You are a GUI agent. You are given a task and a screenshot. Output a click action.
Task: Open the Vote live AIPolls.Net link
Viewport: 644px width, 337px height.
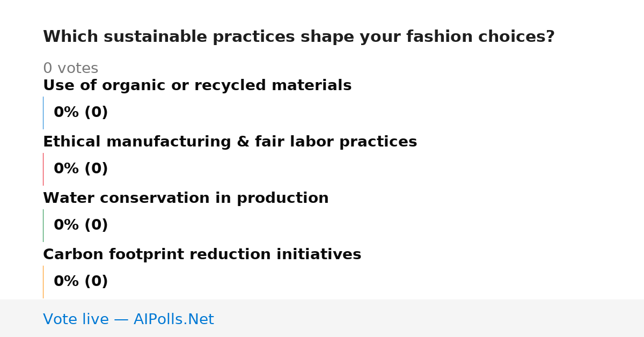pos(128,320)
